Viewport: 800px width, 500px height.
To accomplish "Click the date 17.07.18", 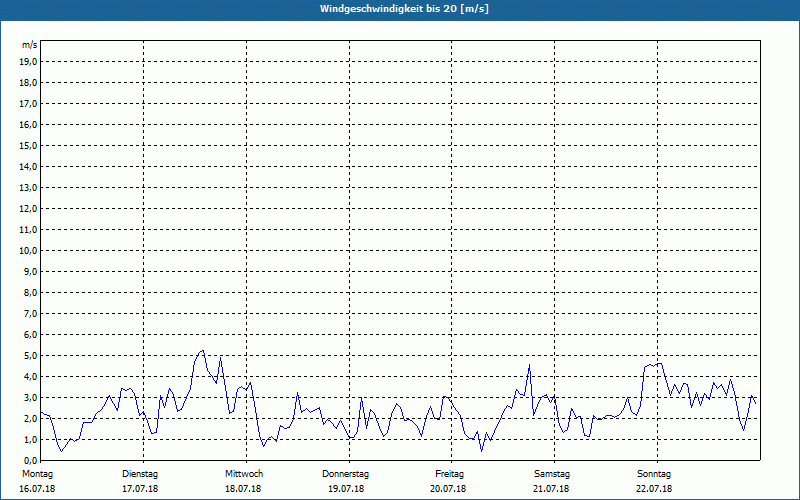I will click(140, 489).
